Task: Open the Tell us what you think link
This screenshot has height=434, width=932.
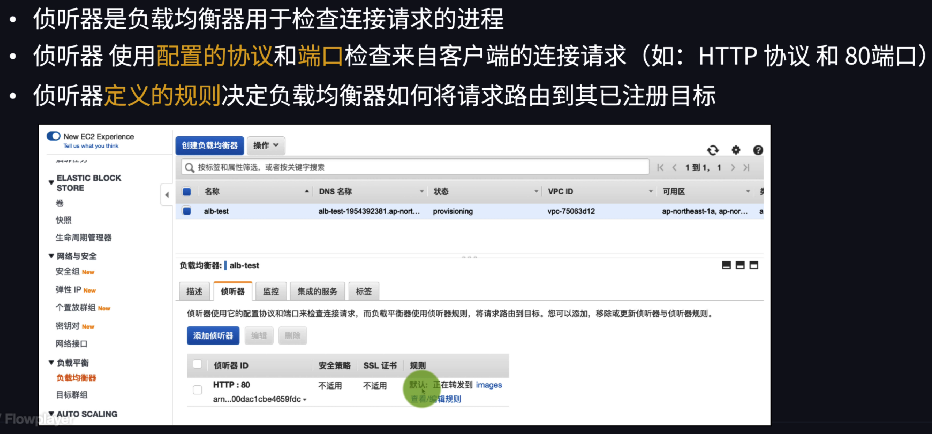Action: pyautogui.click(x=90, y=146)
